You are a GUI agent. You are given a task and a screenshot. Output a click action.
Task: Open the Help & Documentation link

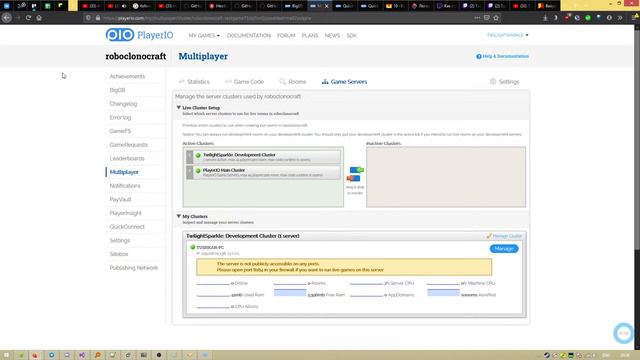coord(502,56)
